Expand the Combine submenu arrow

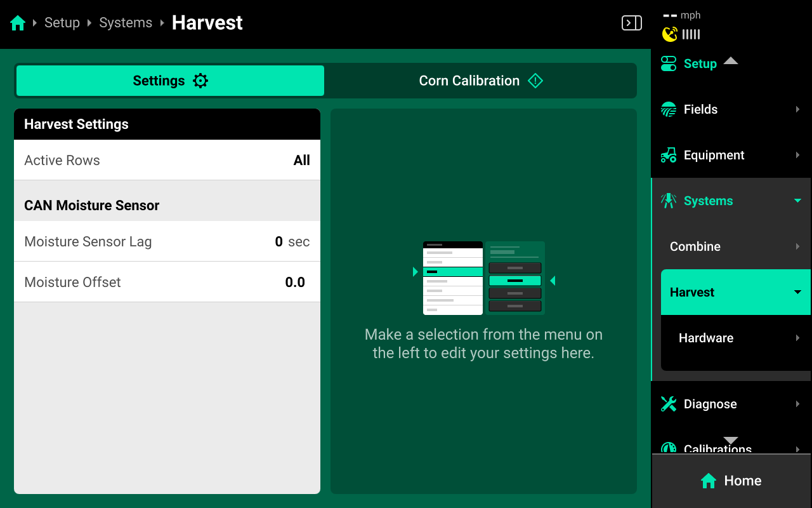pyautogui.click(x=797, y=246)
